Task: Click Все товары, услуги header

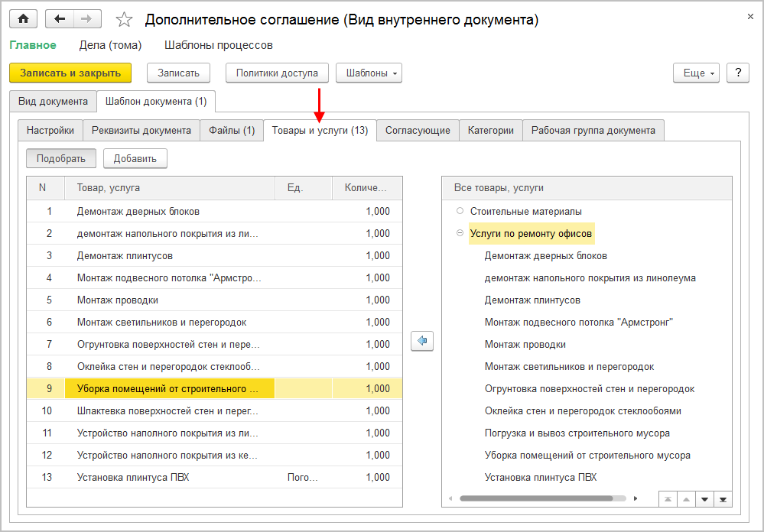Action: 587,188
